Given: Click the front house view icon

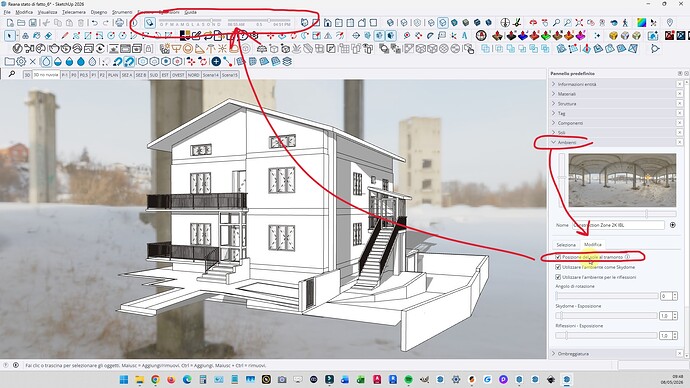Looking at the screenshot, I should [327, 22].
